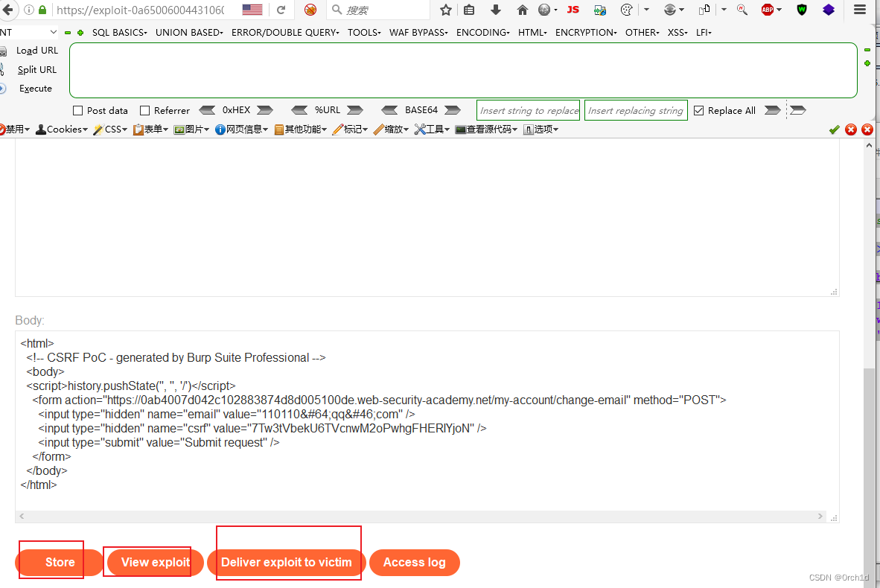Open the ABP Adblock Plus icon
Viewport: 880px width, 588px height.
[768, 10]
